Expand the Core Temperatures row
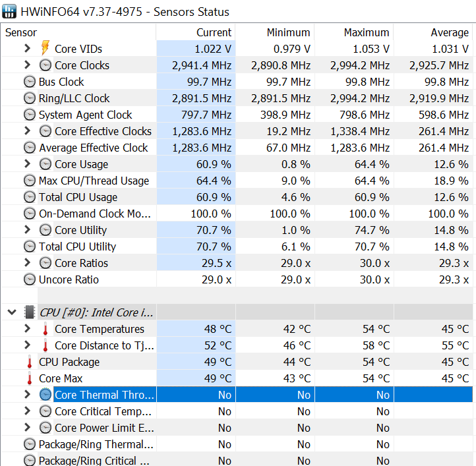 point(27,328)
